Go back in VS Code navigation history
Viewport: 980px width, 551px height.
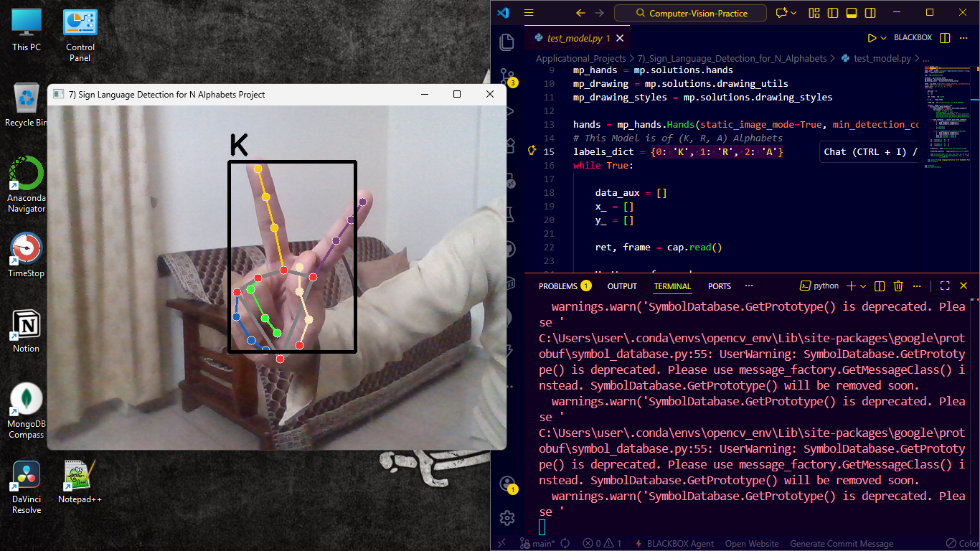tap(580, 13)
